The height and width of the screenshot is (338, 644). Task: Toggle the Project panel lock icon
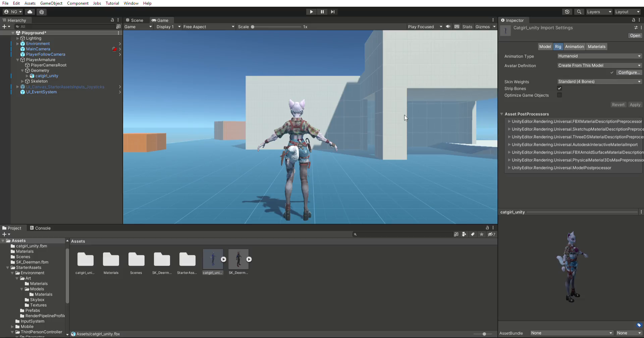pyautogui.click(x=487, y=228)
